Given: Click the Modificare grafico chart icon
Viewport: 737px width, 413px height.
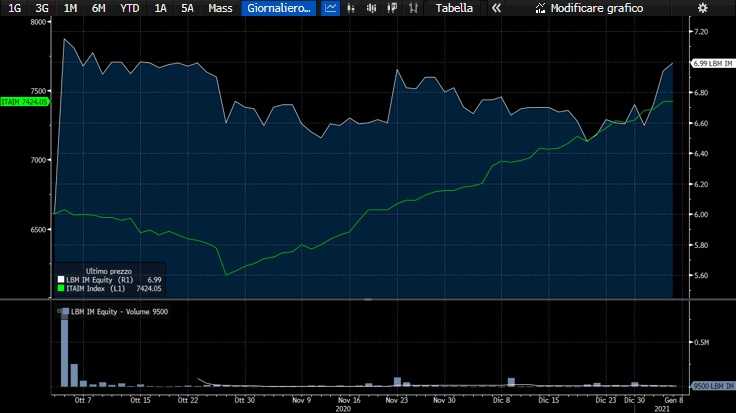Looking at the screenshot, I should coord(541,8).
